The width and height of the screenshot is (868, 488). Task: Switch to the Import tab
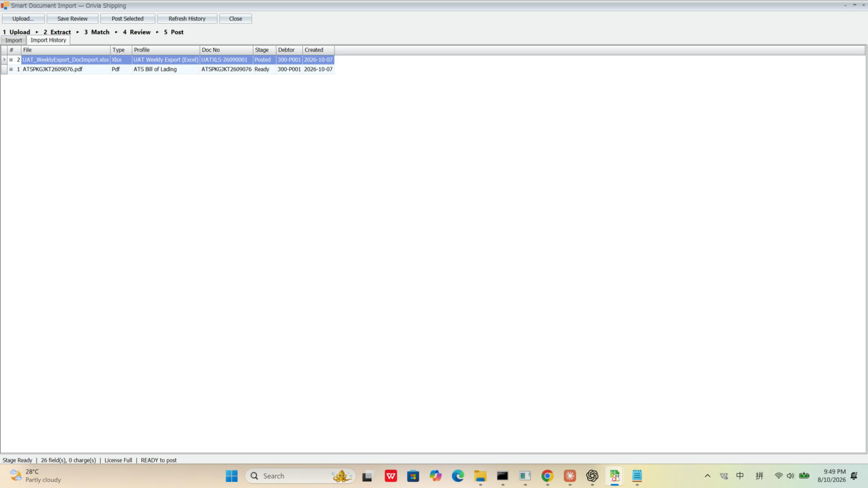click(x=14, y=41)
